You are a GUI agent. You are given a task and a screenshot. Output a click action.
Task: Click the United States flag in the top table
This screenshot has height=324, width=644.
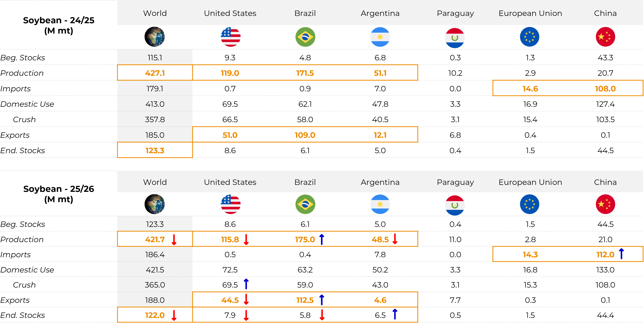230,37
